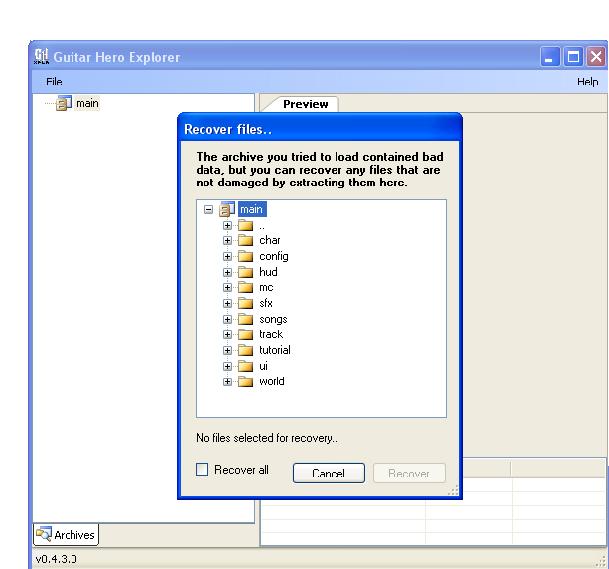Screen dimensions: 609x569
Task: Expand the char folder
Action: 228,240
